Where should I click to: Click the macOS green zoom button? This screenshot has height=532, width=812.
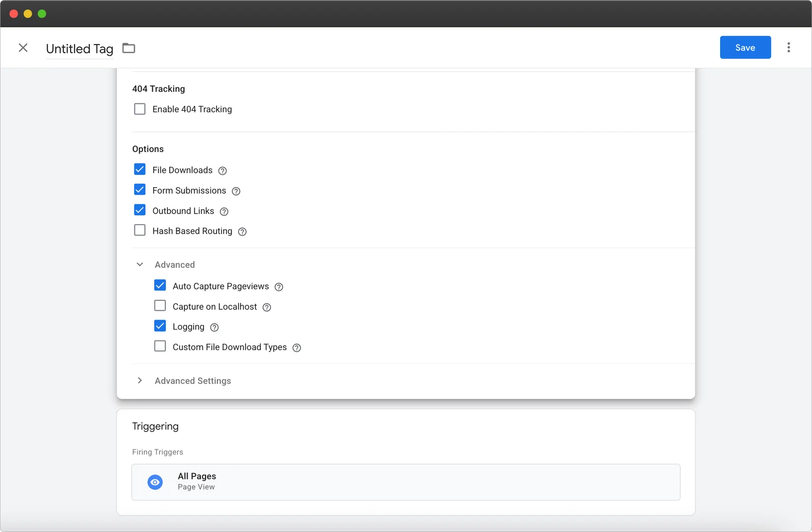click(x=42, y=14)
